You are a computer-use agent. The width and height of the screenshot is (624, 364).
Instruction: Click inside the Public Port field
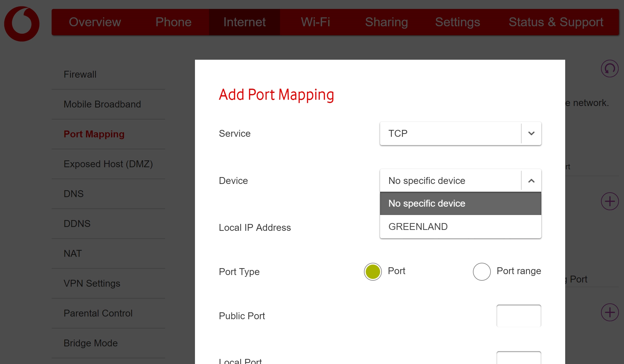click(x=518, y=316)
